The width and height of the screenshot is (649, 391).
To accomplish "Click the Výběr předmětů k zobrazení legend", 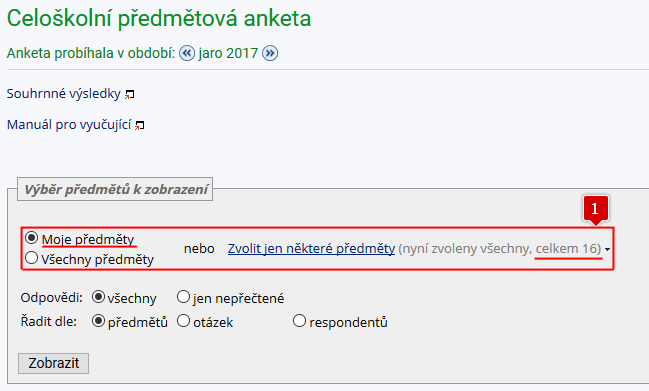I will click(x=115, y=190).
